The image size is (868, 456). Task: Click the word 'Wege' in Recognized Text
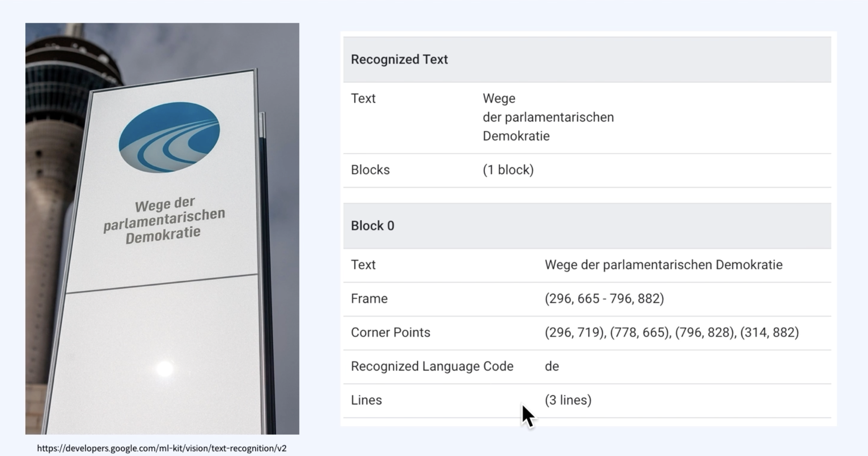[499, 99]
